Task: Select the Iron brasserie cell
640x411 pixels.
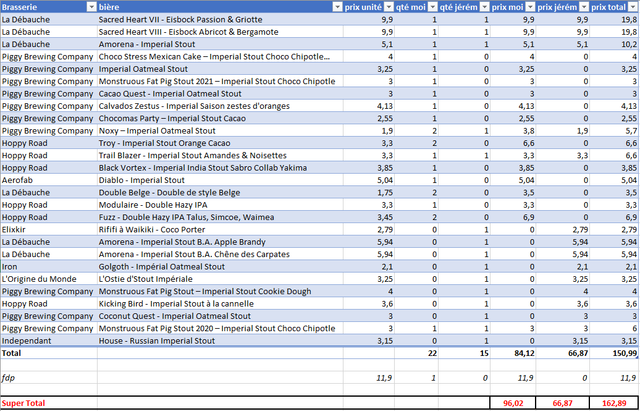Action: [x=49, y=267]
